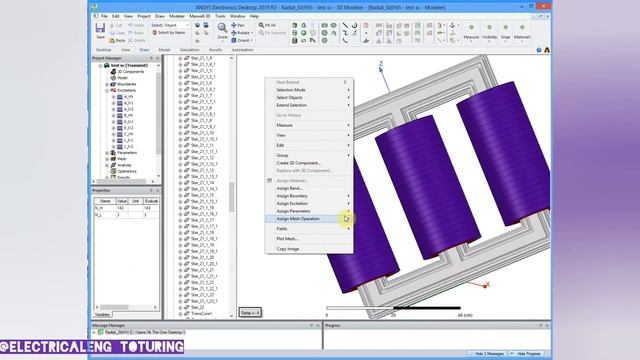Click the Orient view icon
The image size is (640, 360).
coord(234,40)
